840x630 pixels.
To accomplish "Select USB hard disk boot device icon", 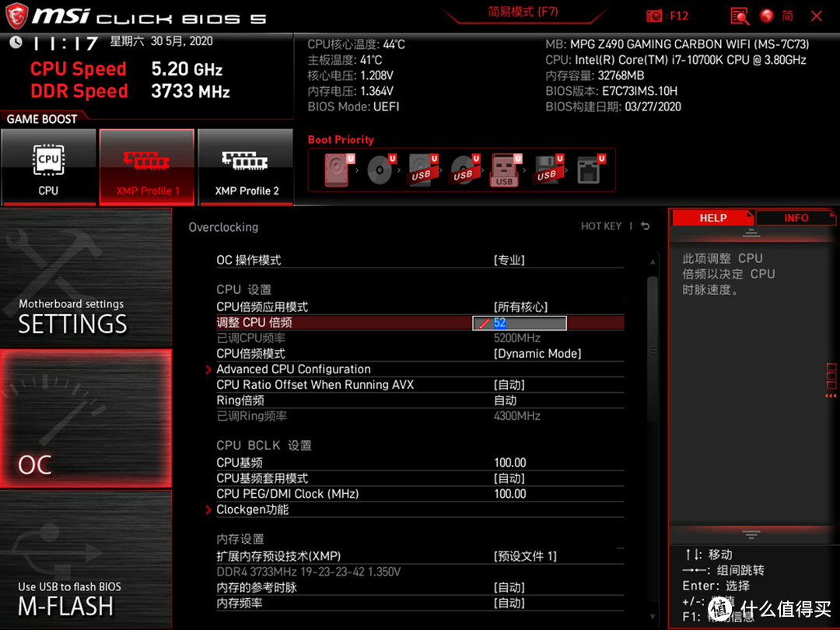I will pyautogui.click(x=423, y=170).
